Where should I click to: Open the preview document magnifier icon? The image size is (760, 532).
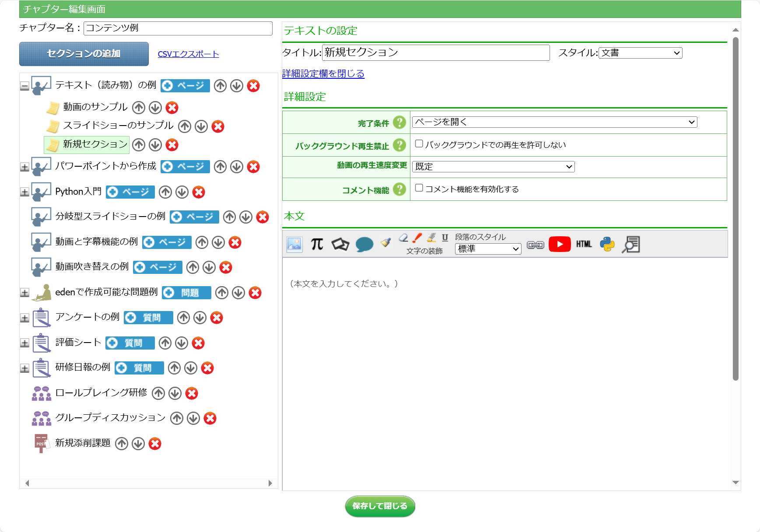630,244
